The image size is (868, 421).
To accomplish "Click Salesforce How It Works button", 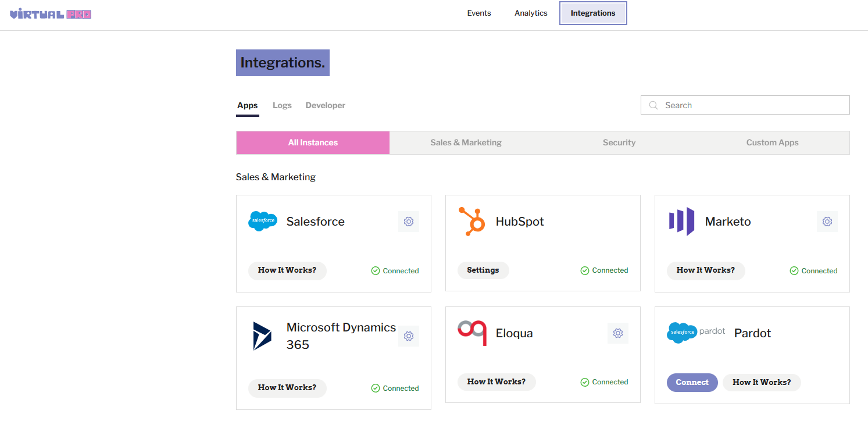I will 287,270.
